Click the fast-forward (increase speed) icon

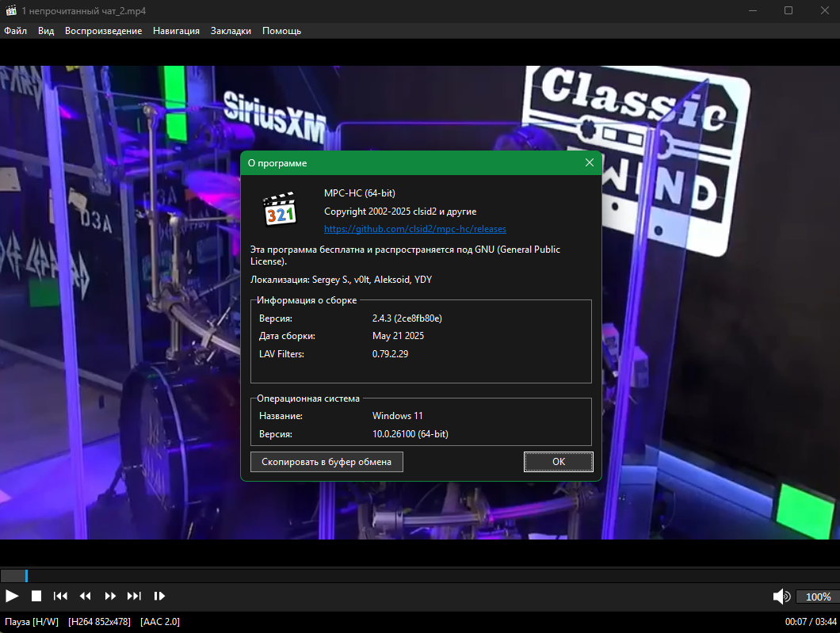(110, 596)
